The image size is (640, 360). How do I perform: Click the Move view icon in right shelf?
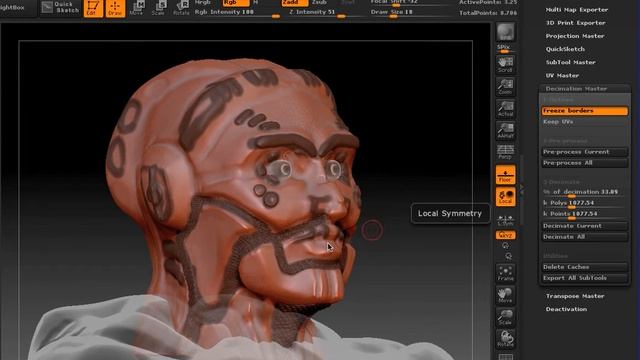pyautogui.click(x=506, y=295)
